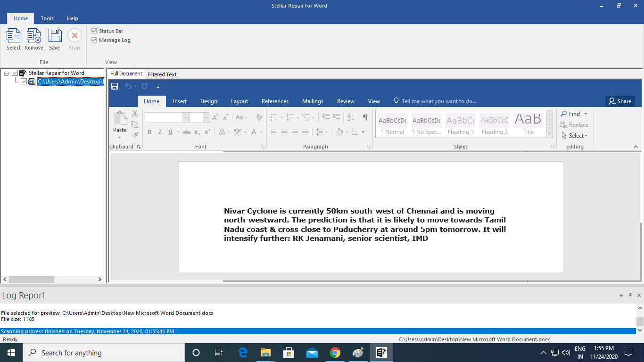
Task: Collapse the Stellar Repair for Word tree node
Action: pos(7,73)
